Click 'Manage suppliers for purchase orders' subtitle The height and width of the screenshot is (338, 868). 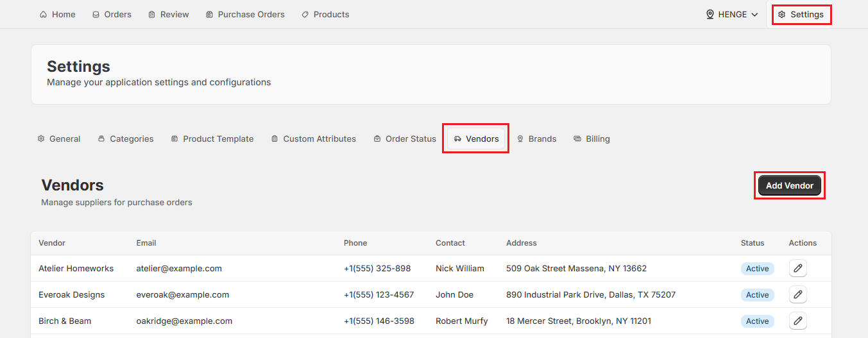click(x=117, y=202)
